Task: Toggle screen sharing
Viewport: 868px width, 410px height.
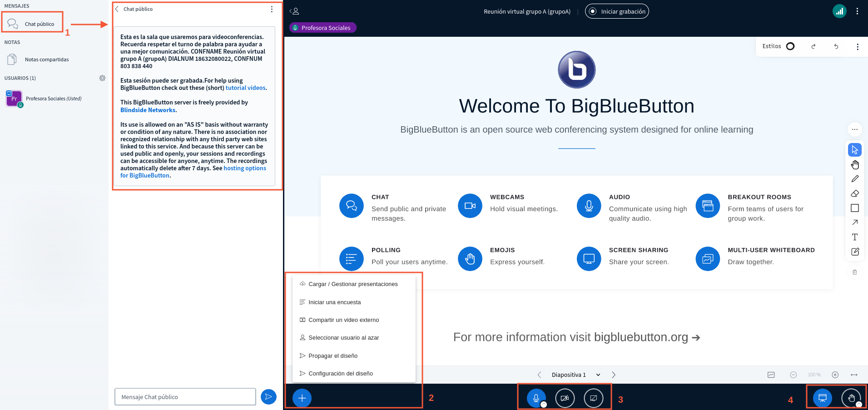Action: (593, 398)
